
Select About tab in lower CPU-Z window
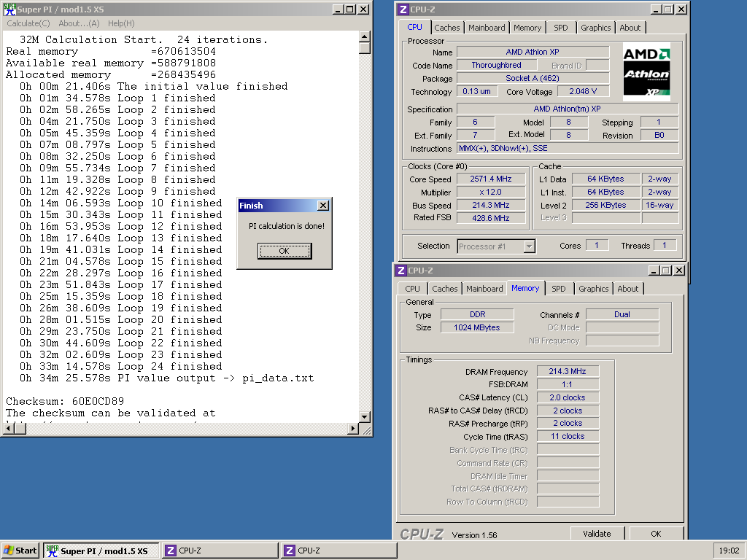tap(628, 289)
